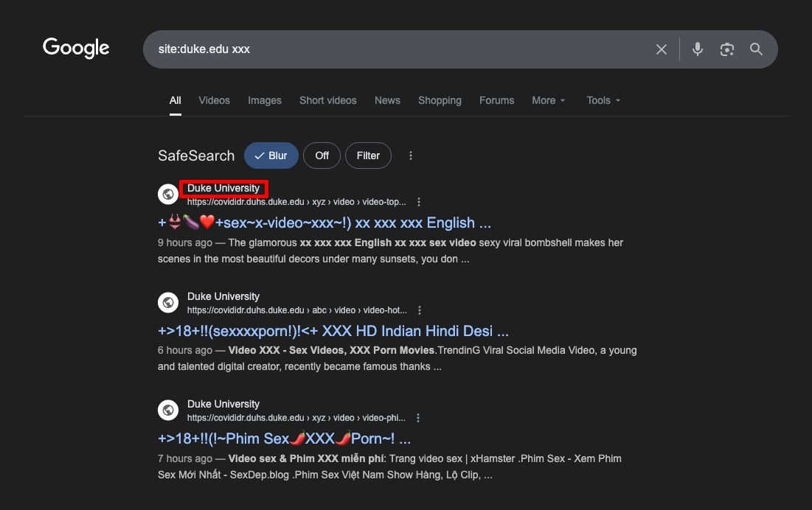812x510 pixels.
Task: Click the magnifying glass to search
Action: coord(756,49)
